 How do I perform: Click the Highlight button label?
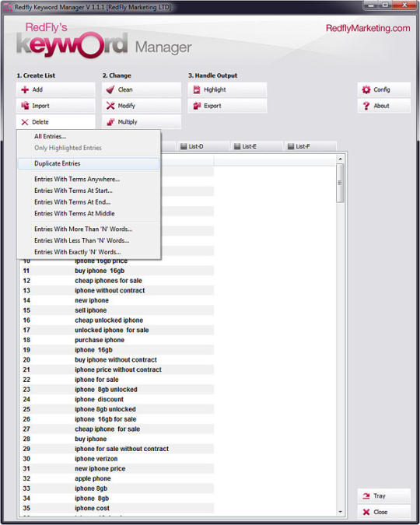click(215, 89)
